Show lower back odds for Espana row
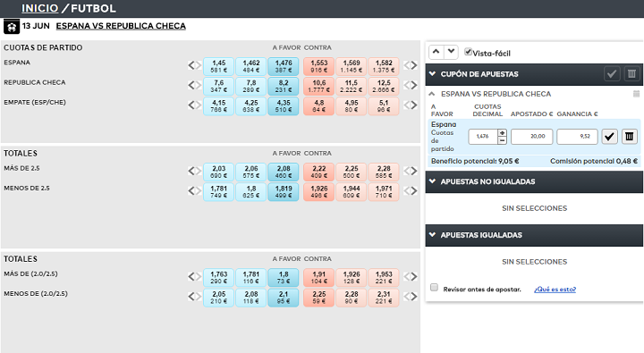This screenshot has height=353, width=644. 191,65
